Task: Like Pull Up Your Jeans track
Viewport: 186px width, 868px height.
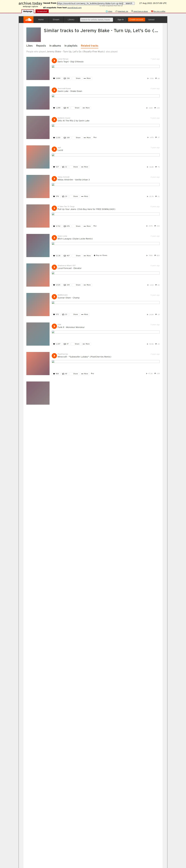Action: click(57, 226)
